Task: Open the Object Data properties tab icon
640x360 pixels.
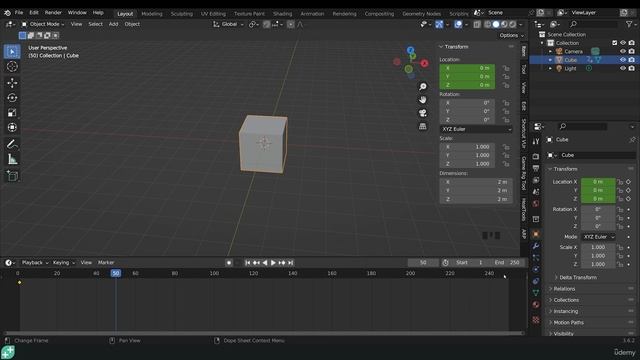Action: [x=536, y=293]
